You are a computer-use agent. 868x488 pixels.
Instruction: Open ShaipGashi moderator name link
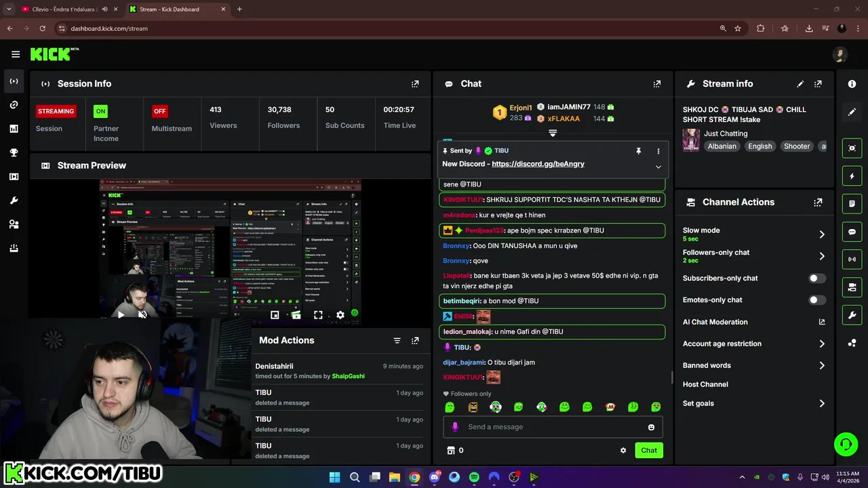coord(348,376)
